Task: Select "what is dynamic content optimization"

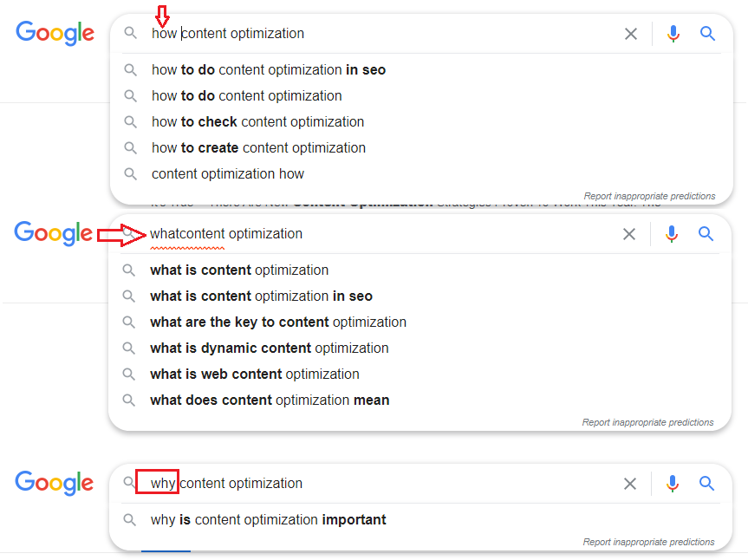Action: click(x=269, y=348)
